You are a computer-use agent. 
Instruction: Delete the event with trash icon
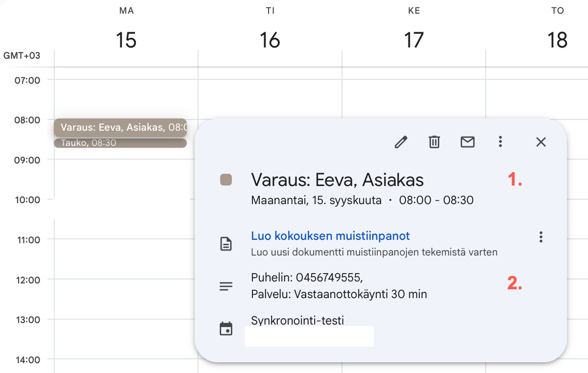click(434, 142)
